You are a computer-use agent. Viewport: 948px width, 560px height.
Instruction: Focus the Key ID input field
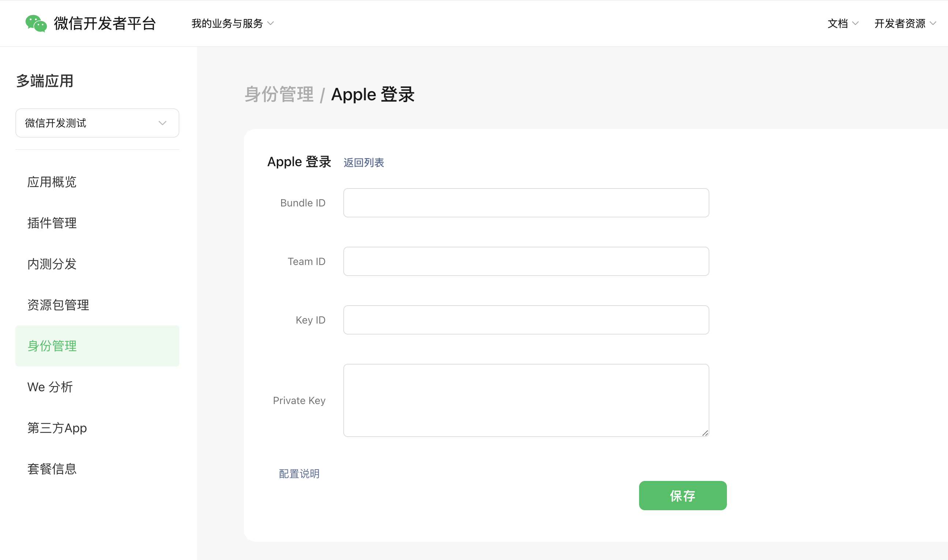526,320
